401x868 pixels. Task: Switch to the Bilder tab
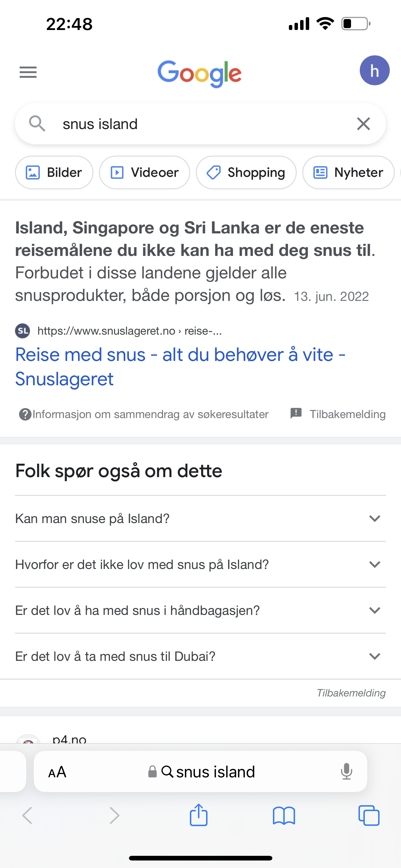pyautogui.click(x=54, y=172)
